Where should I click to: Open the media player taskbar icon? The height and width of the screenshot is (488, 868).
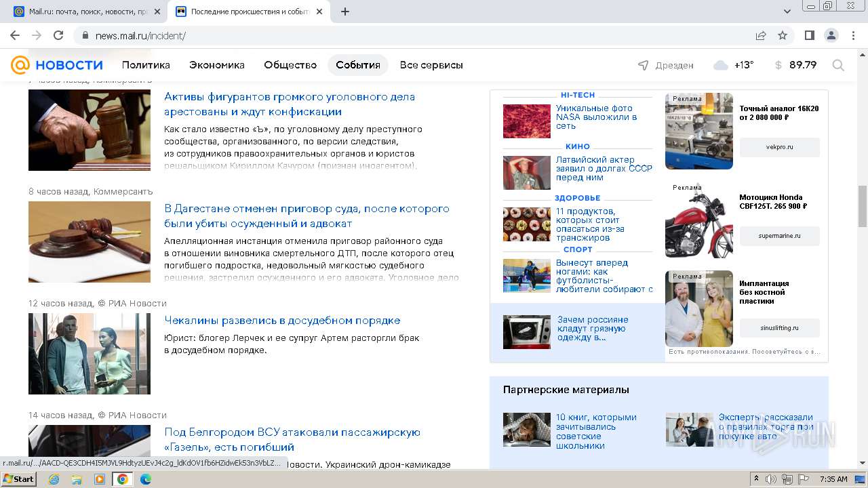pos(100,479)
